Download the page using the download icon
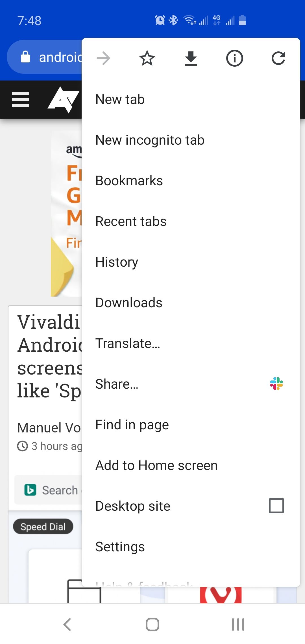The width and height of the screenshot is (305, 644). point(191,58)
